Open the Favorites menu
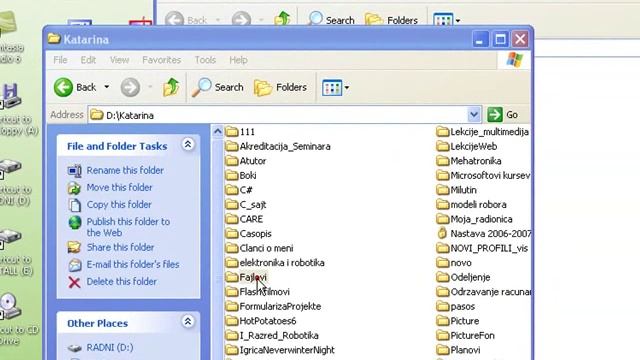The width and height of the screenshot is (640, 360). (x=161, y=60)
